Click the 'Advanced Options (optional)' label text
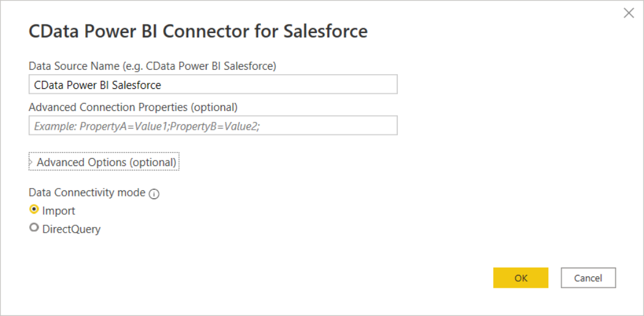 107,162
